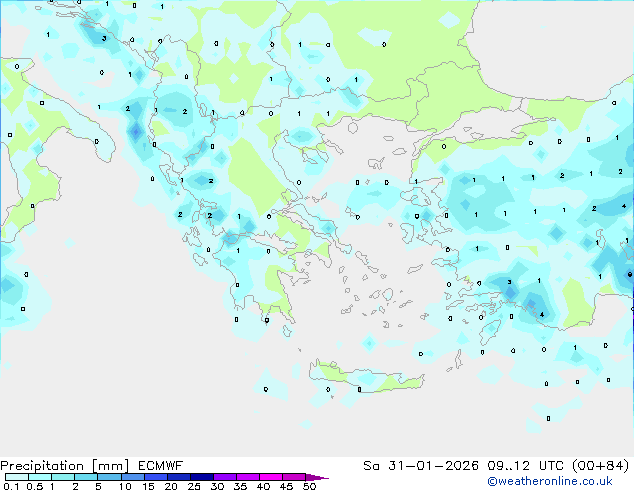Click the "50" legend scale number
The width and height of the screenshot is (634, 490).
click(309, 486)
